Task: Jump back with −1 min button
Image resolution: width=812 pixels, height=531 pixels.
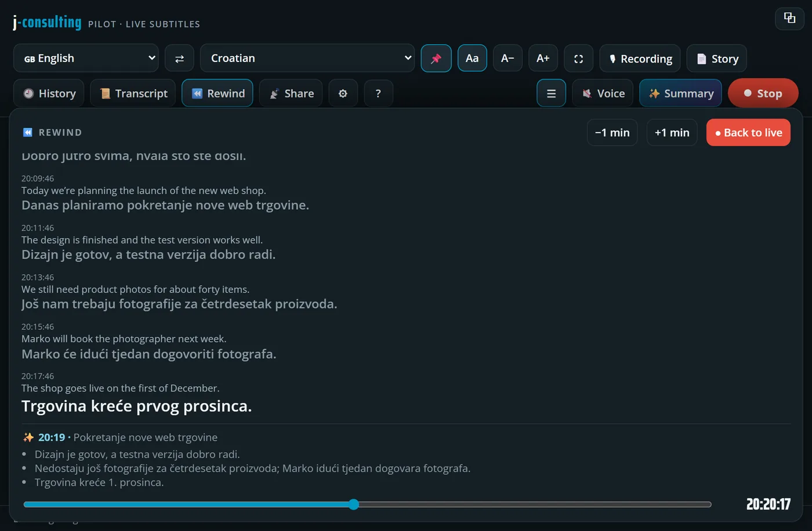Action: point(612,133)
